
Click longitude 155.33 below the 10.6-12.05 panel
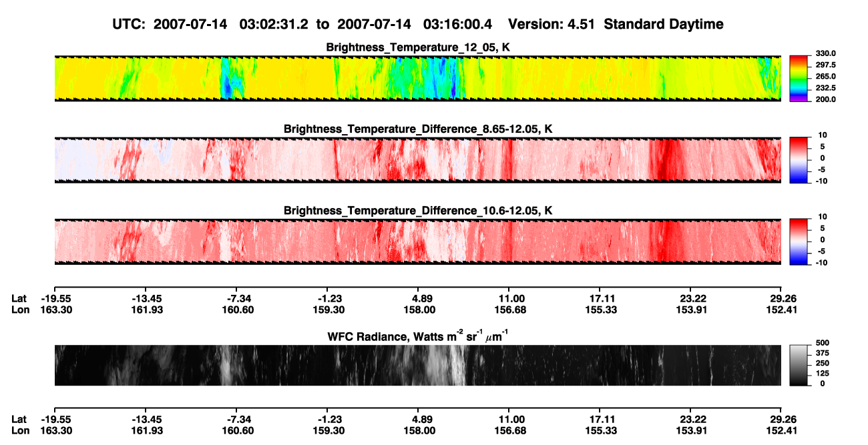pos(602,310)
